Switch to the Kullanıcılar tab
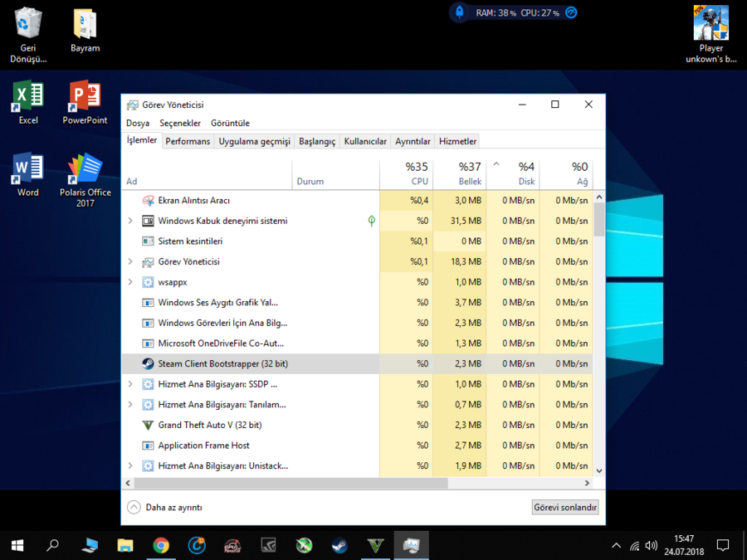 click(365, 141)
